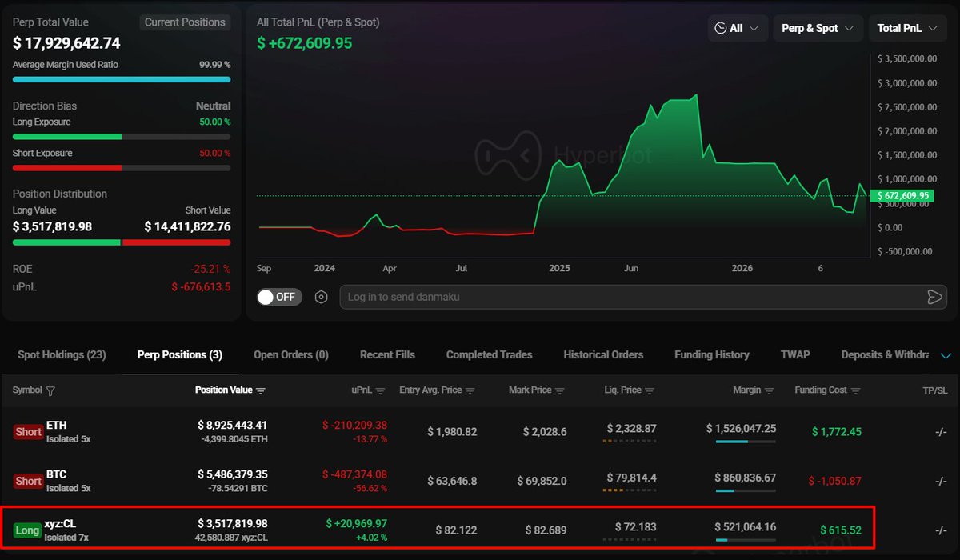Open danmaku settings hexagon icon
The height and width of the screenshot is (560, 960).
(322, 297)
